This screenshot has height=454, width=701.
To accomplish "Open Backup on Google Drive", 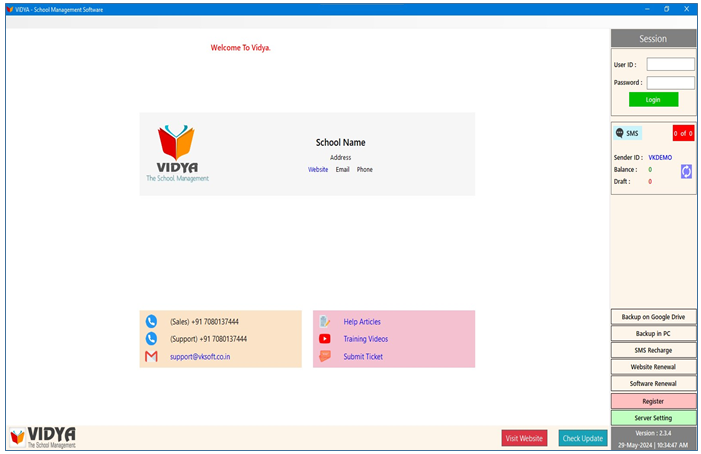I will click(x=653, y=317).
